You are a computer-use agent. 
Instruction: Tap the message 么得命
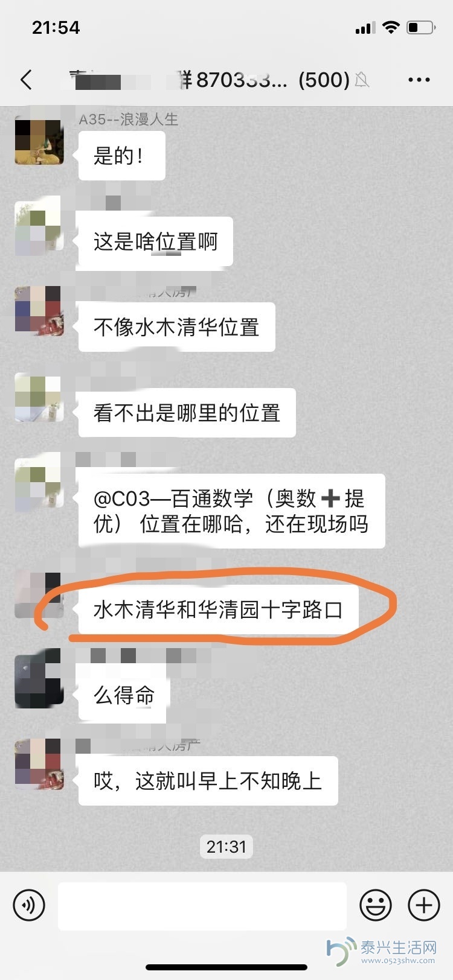point(124,695)
